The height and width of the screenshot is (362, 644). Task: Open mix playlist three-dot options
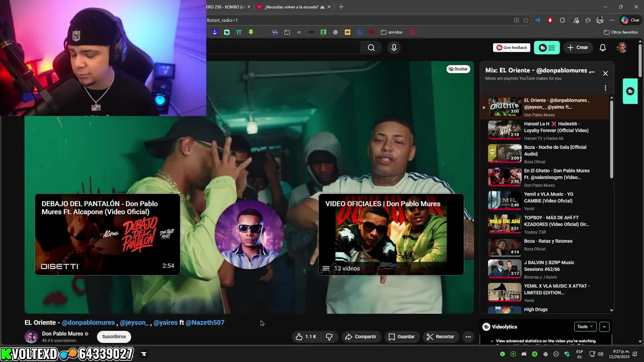pyautogui.click(x=605, y=88)
